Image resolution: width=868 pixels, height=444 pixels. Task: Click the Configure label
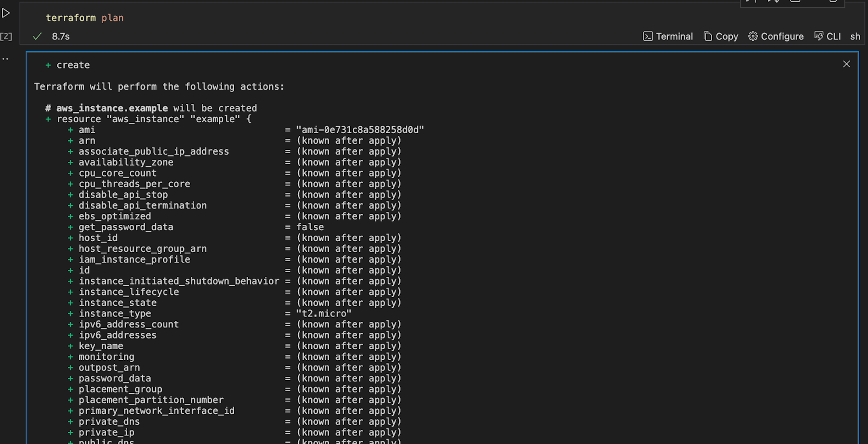coord(782,36)
